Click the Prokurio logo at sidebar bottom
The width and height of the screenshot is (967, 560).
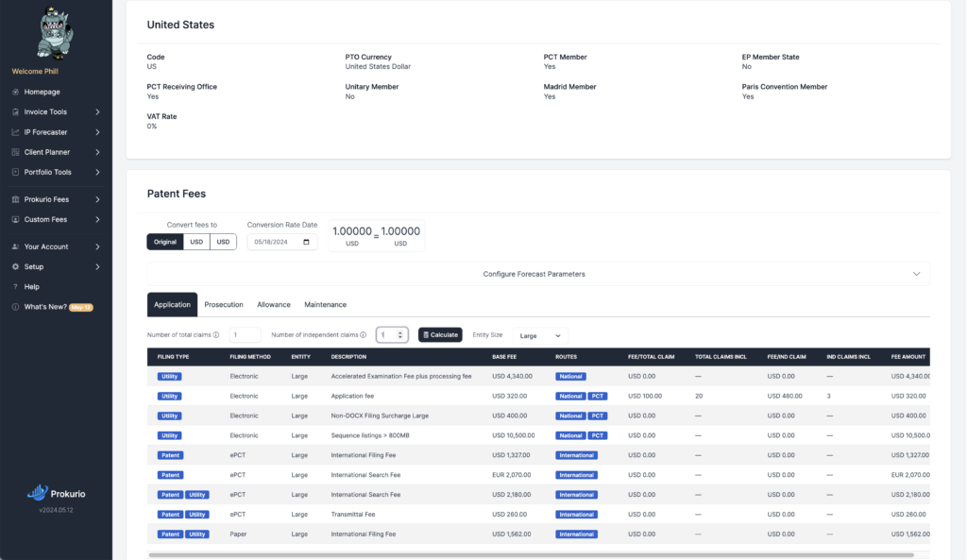56,493
